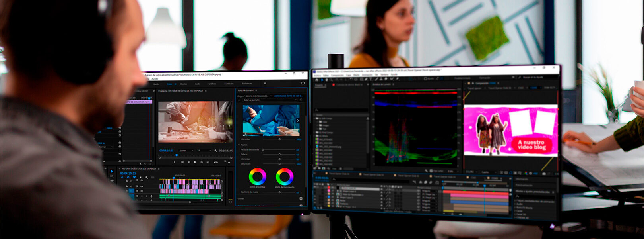Open the Composición menu in After Effects

337,75
